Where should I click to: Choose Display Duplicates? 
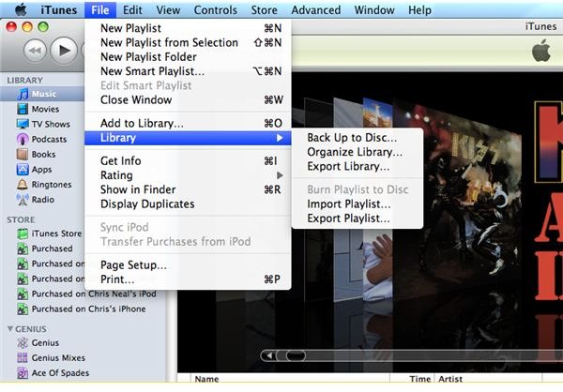pos(188,204)
